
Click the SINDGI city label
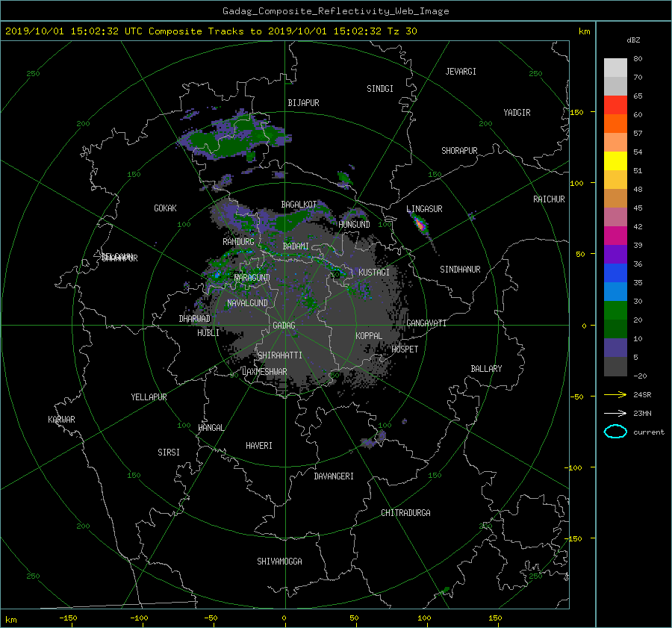tap(380, 89)
